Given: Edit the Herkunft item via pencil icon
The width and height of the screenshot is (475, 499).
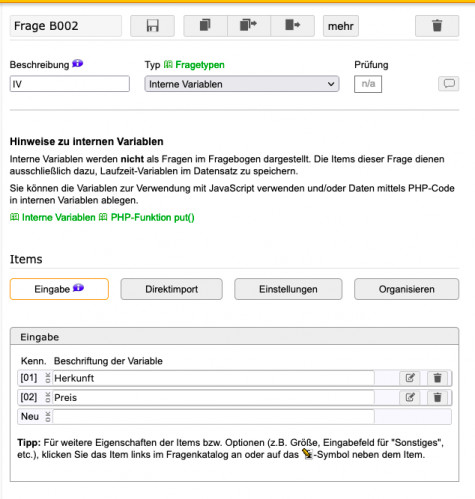Looking at the screenshot, I should 410,378.
